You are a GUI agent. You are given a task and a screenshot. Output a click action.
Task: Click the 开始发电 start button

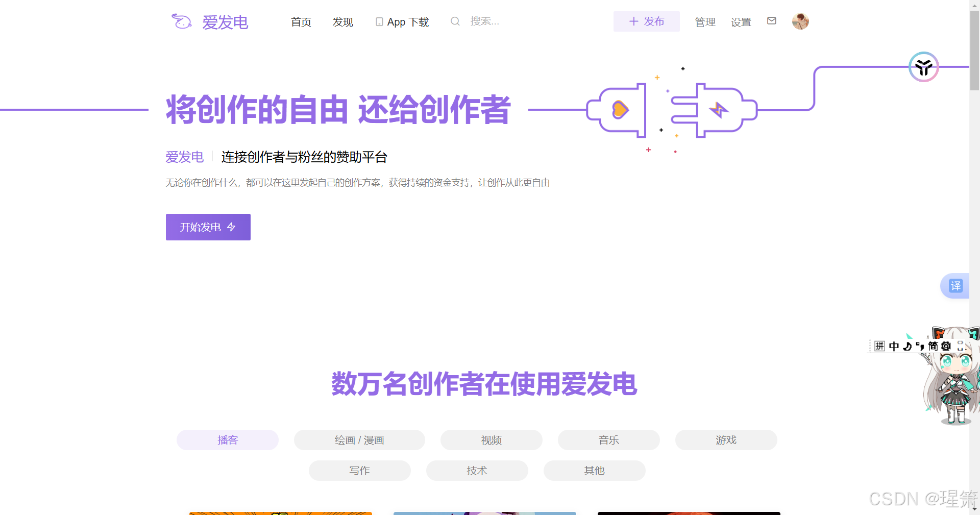click(x=208, y=227)
